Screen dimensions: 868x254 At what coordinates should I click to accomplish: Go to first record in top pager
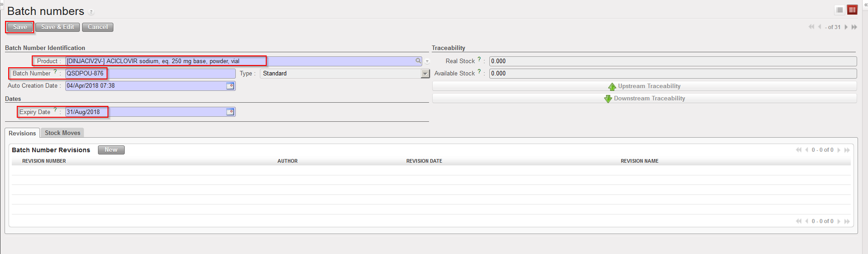[811, 27]
